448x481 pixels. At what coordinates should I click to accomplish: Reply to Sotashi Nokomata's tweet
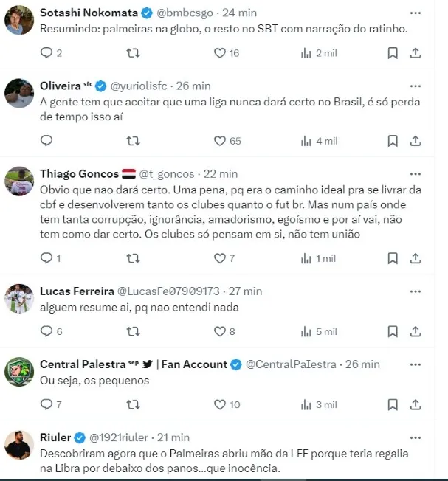pos(46,53)
